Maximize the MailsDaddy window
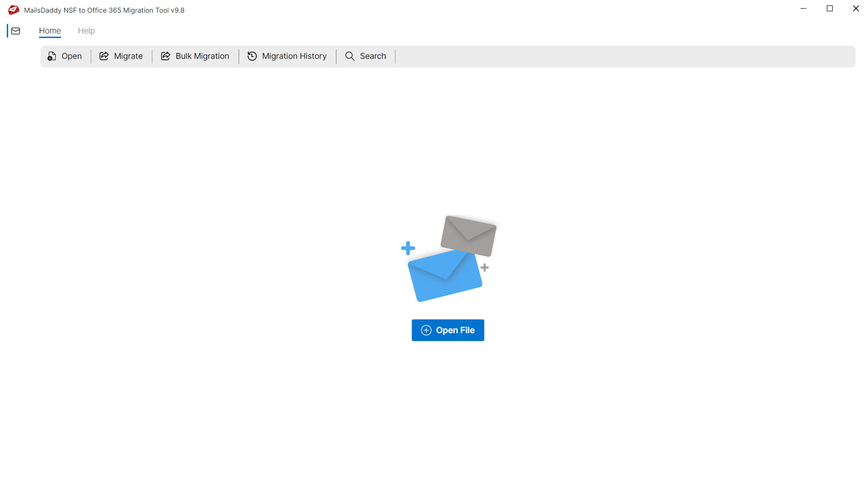 pyautogui.click(x=830, y=9)
